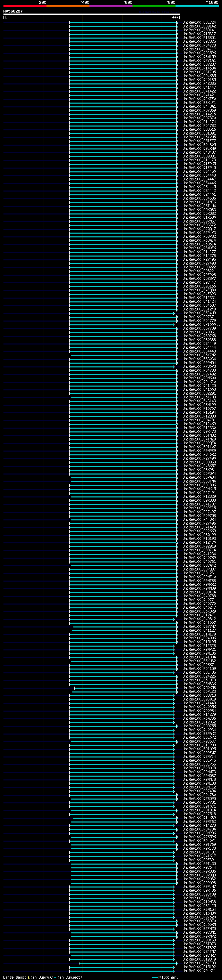Open hit UniRef100_Q40961
Screen dimensions: 222x980
(x=199, y=332)
